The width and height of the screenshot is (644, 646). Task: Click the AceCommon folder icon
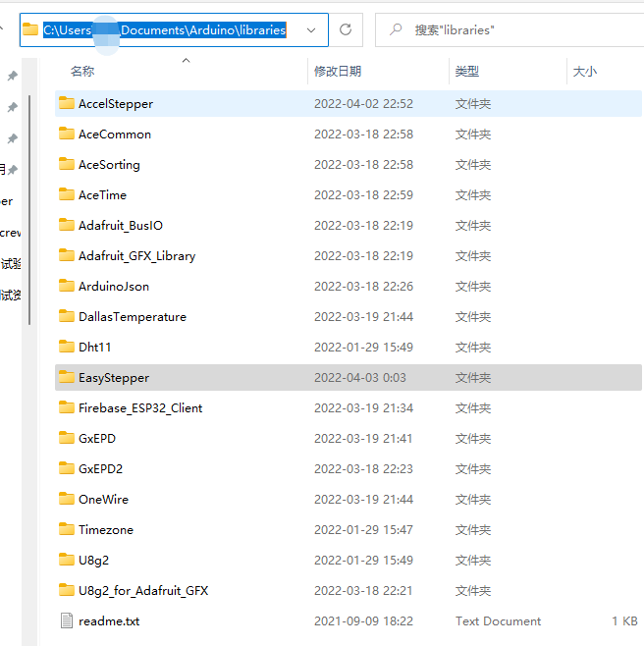click(67, 134)
